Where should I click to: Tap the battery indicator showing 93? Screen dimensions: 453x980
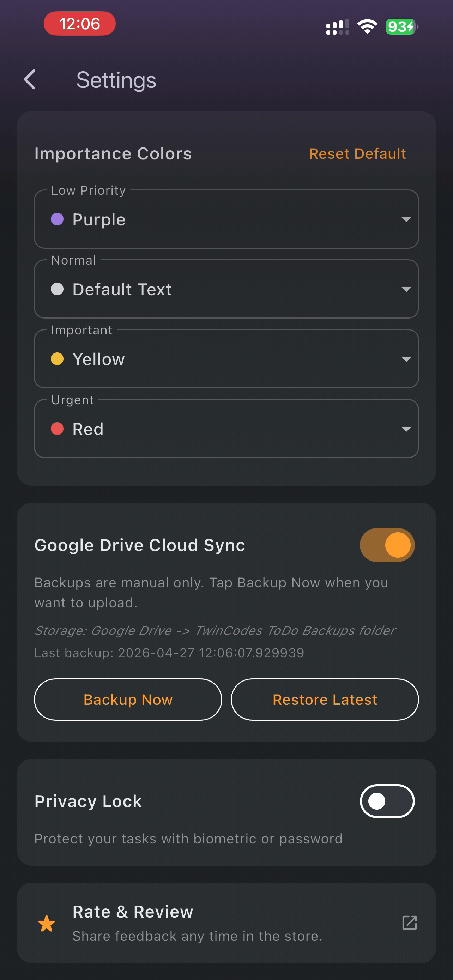pos(401,26)
